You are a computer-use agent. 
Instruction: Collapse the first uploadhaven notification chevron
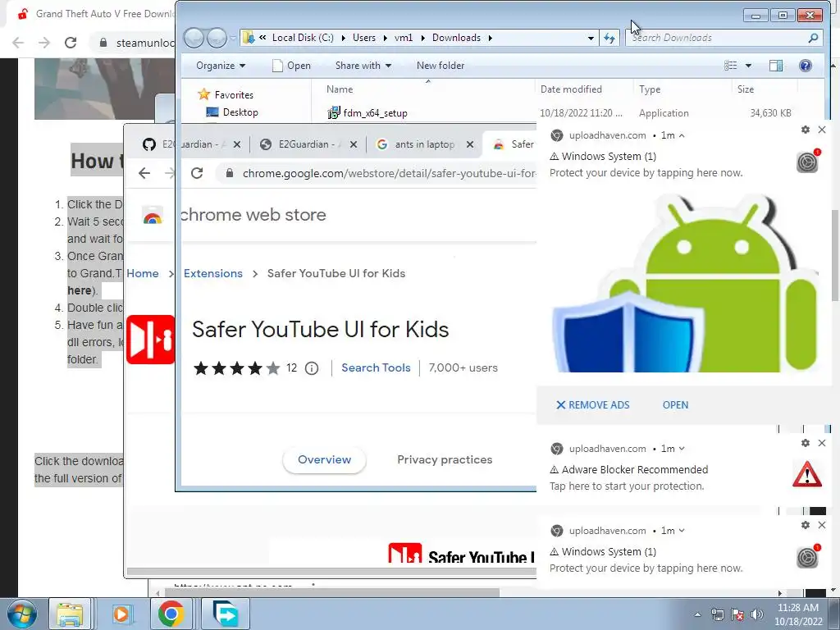tap(682, 135)
